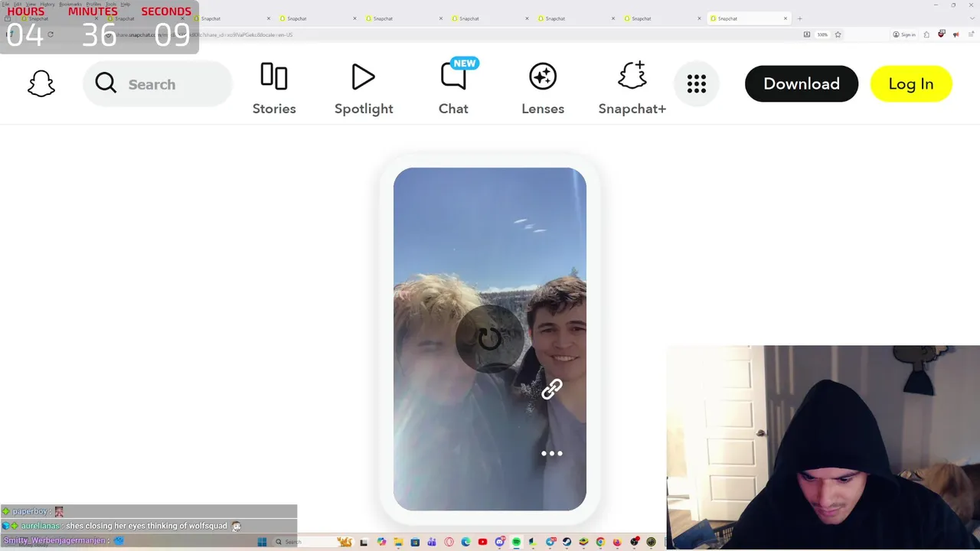Screen dimensions: 980x551
Task: Open Microsoft Teams from the taskbar
Action: 432,542
